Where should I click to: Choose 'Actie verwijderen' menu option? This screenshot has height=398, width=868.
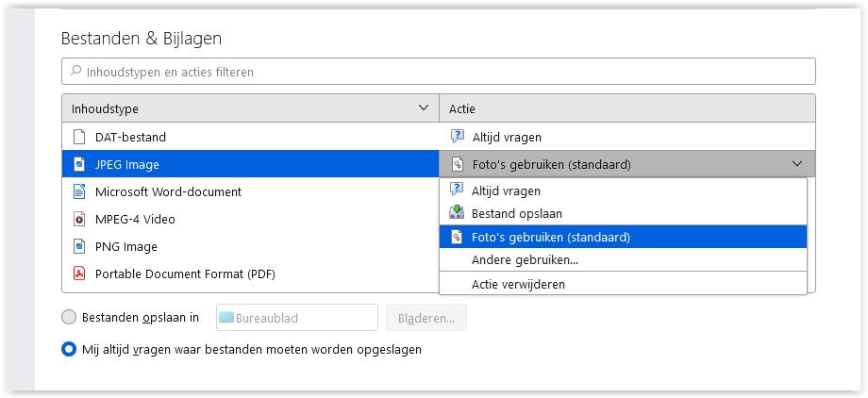coord(518,284)
